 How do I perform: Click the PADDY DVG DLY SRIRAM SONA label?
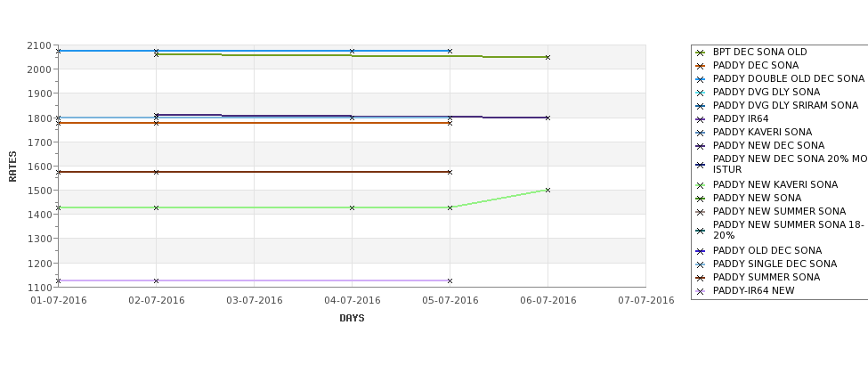click(785, 106)
